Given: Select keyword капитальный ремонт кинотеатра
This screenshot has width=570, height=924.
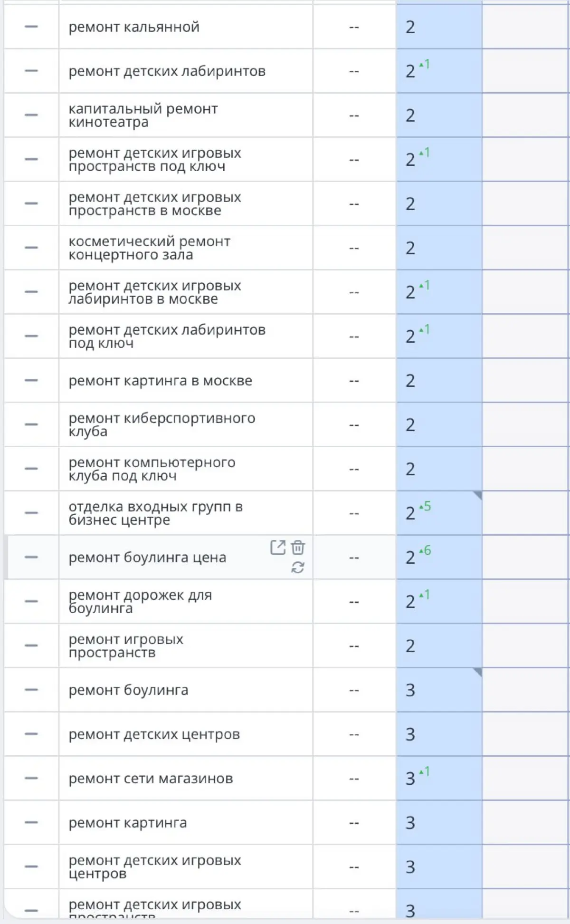Looking at the screenshot, I should pos(143,115).
